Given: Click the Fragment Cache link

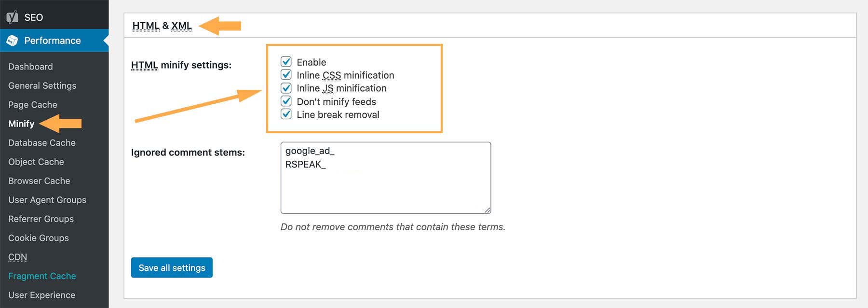Looking at the screenshot, I should point(42,276).
